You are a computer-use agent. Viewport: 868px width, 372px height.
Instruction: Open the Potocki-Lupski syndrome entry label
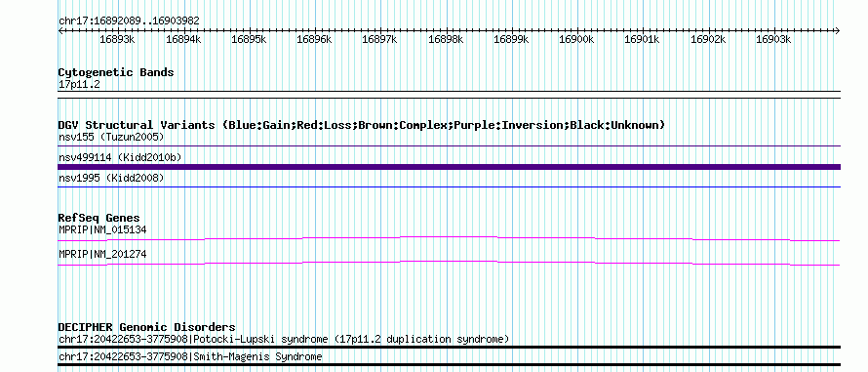284,339
